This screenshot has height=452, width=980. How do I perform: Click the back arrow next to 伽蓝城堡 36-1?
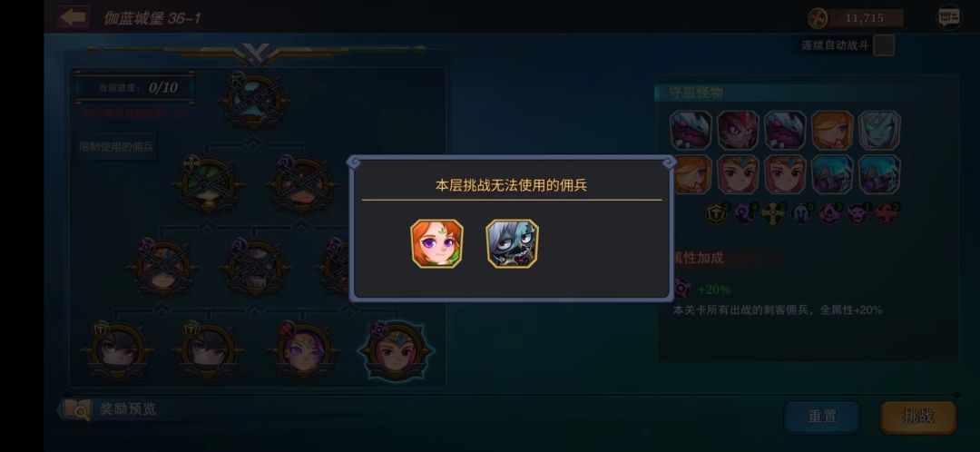pyautogui.click(x=73, y=17)
